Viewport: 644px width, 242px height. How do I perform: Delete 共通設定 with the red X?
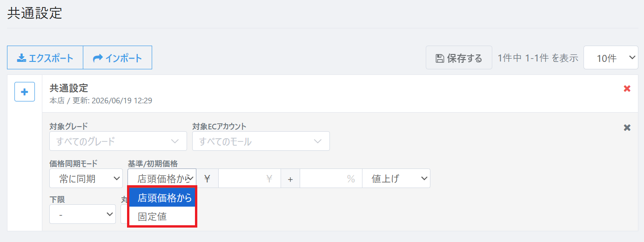(627, 88)
